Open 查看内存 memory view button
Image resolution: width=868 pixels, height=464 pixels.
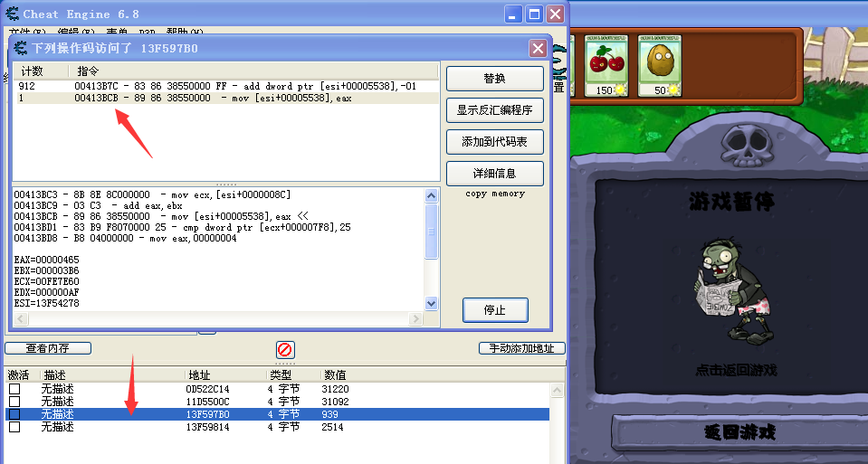[x=48, y=348]
